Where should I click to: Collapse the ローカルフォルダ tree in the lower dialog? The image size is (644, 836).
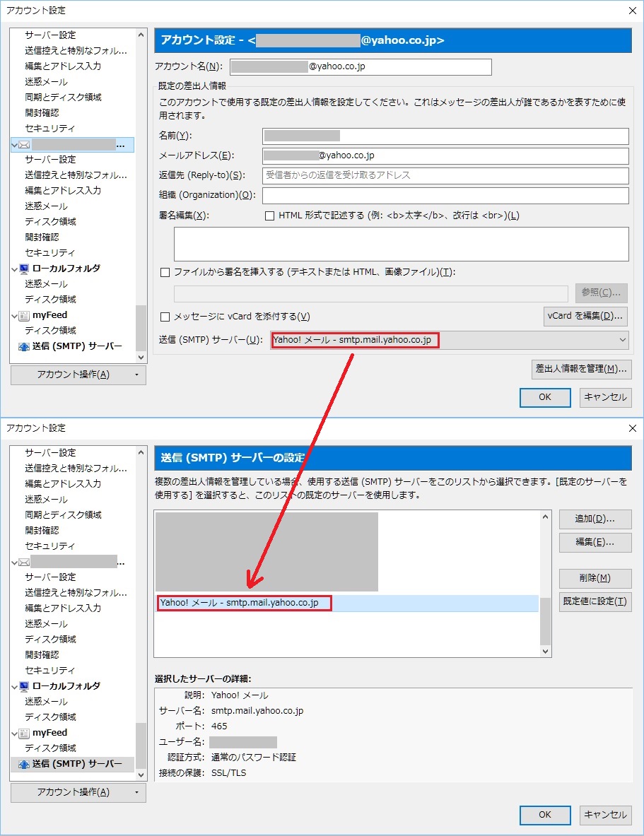15,686
